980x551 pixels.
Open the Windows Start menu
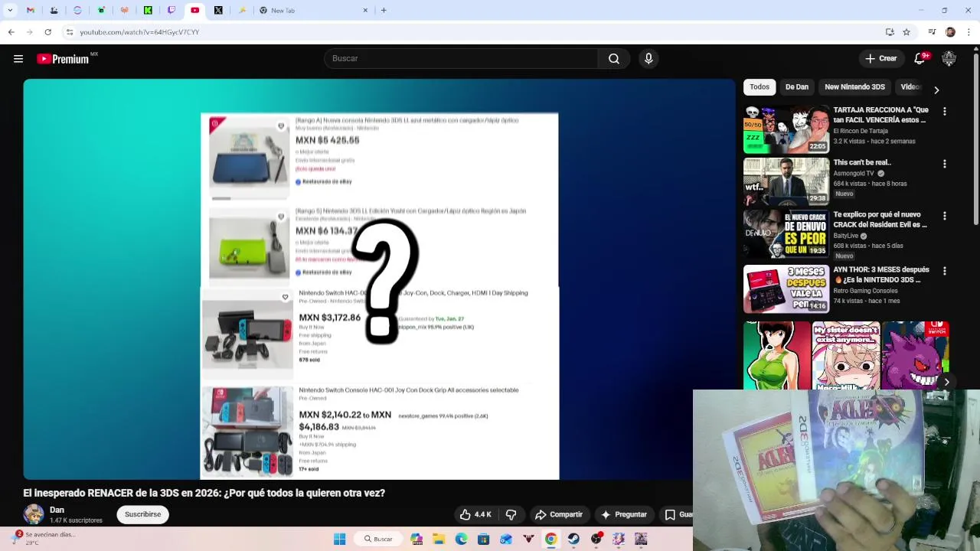[340, 539]
